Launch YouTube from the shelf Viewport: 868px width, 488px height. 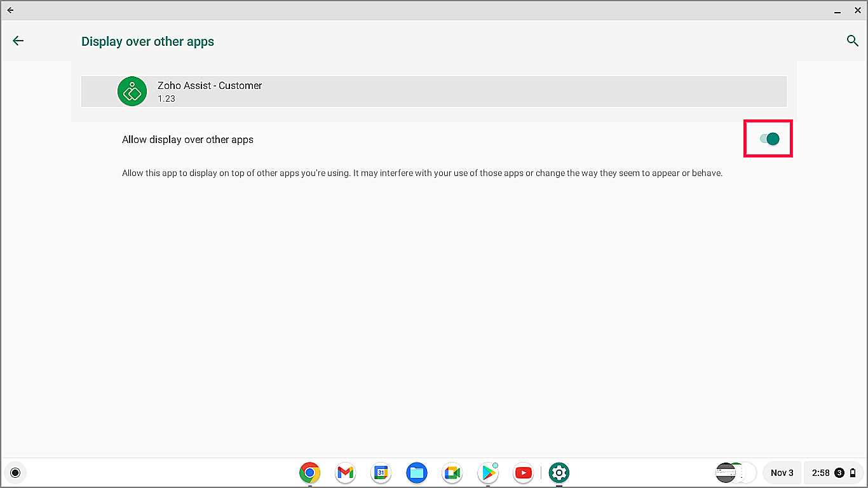523,473
